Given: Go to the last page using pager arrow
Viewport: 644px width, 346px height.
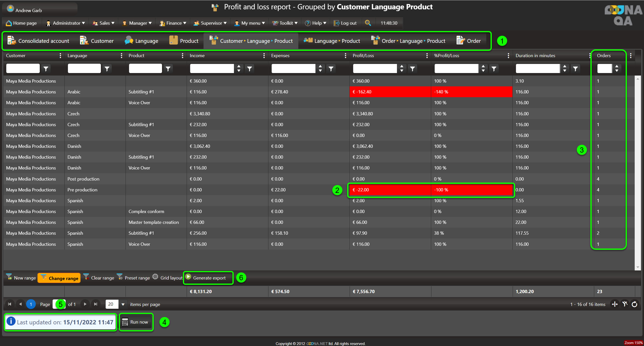Looking at the screenshot, I should tap(96, 304).
